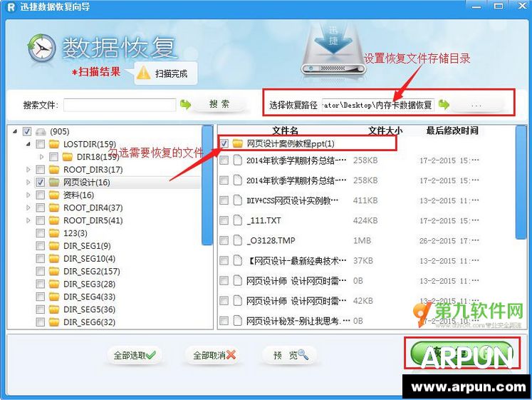532x400 pixels.
Task: Select the 258KB first 2014年秋季学期 file row
Action: point(349,160)
